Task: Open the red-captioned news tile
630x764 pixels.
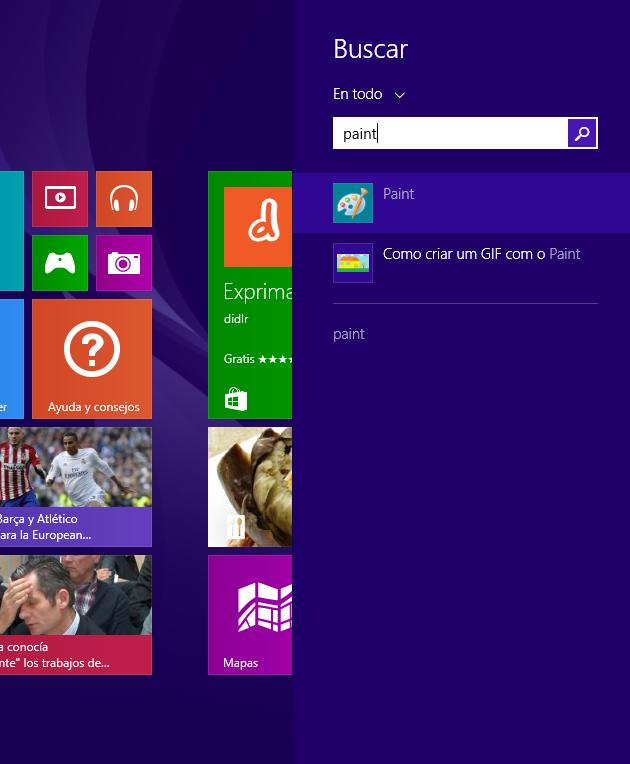Action: (x=76, y=614)
